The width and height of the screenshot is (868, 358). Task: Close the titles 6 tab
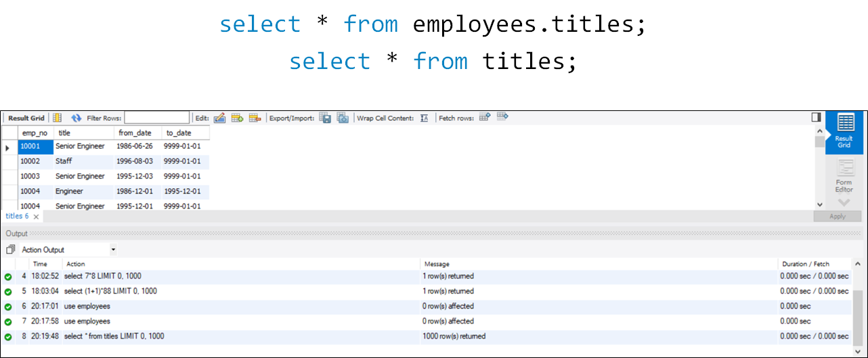pos(36,217)
